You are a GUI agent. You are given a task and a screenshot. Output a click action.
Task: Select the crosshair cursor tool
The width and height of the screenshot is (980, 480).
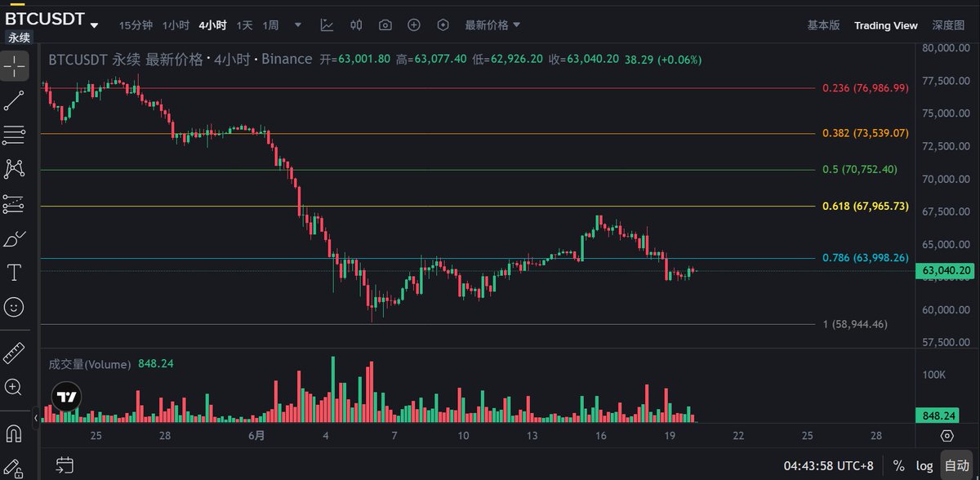(14, 67)
